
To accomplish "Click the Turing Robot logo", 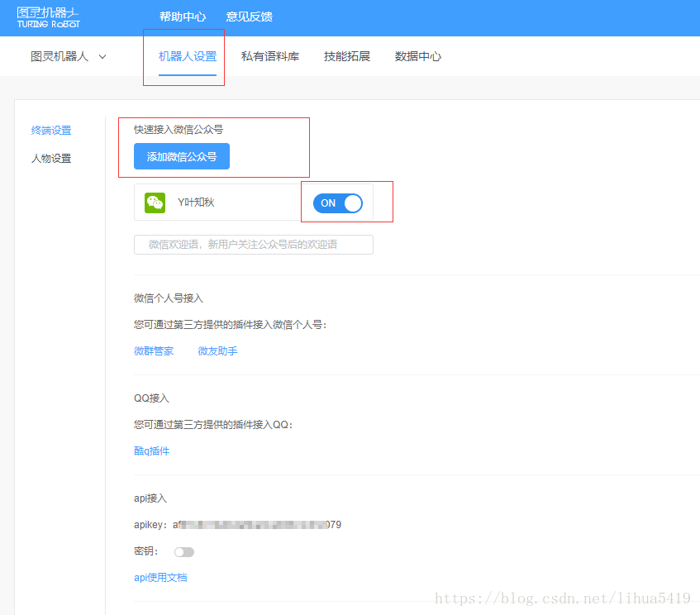I will tap(48, 18).
